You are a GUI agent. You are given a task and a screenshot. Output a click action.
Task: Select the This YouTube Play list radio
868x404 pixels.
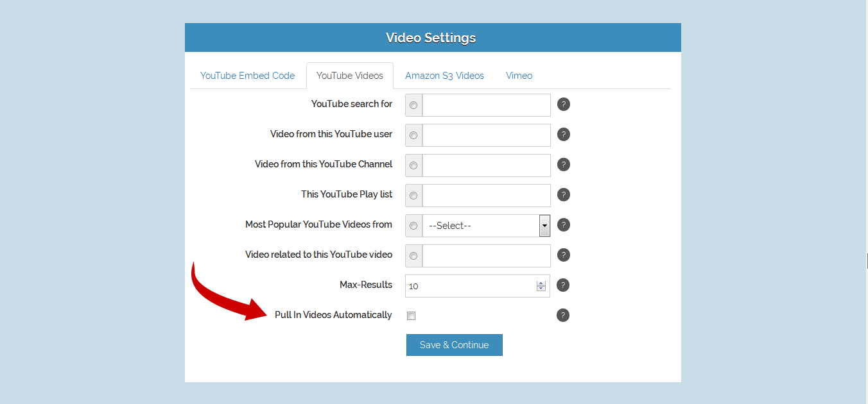click(x=413, y=196)
